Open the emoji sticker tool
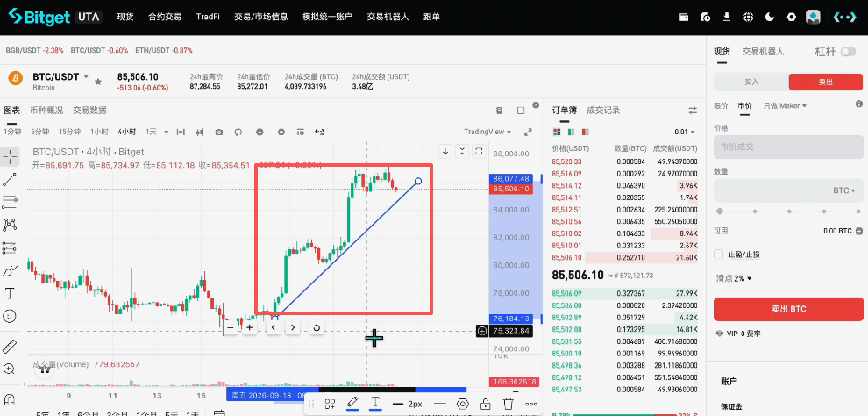The width and height of the screenshot is (868, 416). pos(10,316)
